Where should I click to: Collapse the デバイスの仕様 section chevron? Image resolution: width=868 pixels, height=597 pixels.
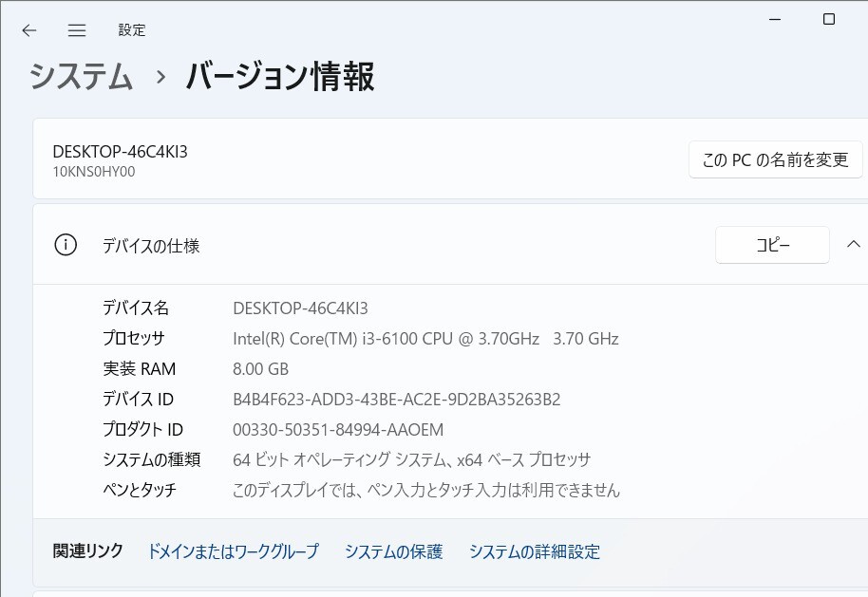click(x=853, y=244)
